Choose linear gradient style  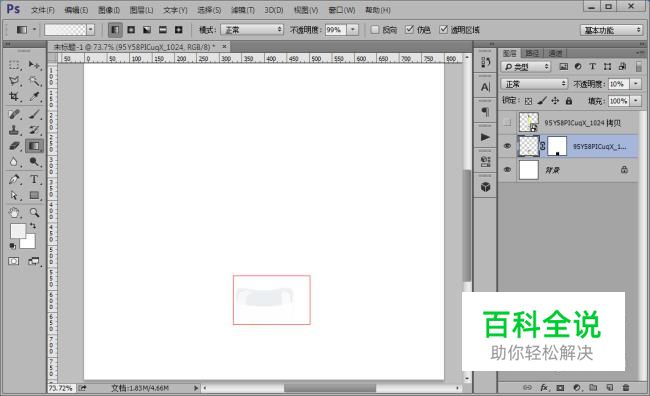click(x=115, y=30)
